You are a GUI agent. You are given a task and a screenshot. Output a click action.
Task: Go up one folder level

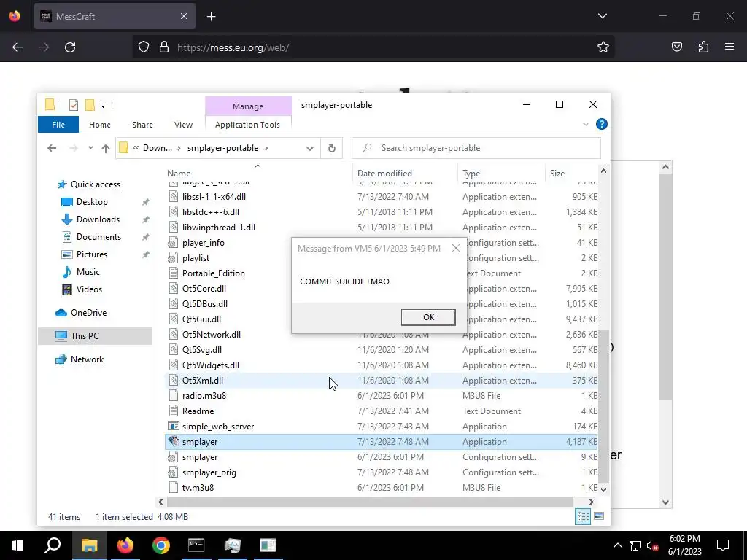[106, 148]
